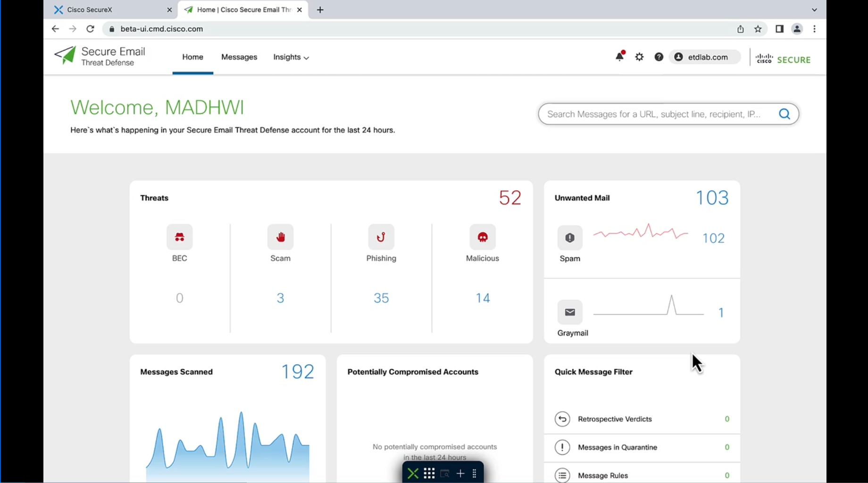Click the Graymail envelope icon
868x483 pixels.
click(x=570, y=312)
